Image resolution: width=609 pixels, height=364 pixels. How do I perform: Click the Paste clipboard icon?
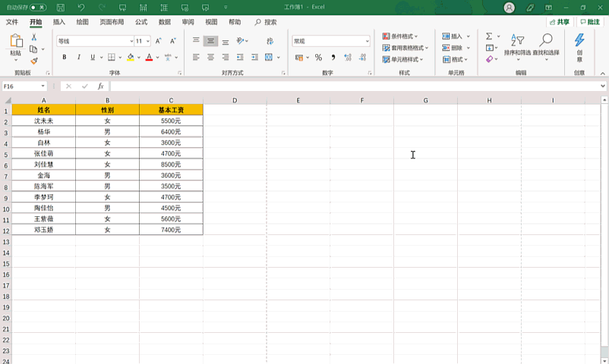tap(16, 41)
